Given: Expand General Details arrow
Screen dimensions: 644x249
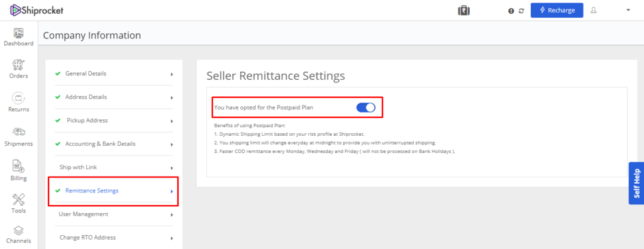Looking at the screenshot, I should pyautogui.click(x=172, y=74).
